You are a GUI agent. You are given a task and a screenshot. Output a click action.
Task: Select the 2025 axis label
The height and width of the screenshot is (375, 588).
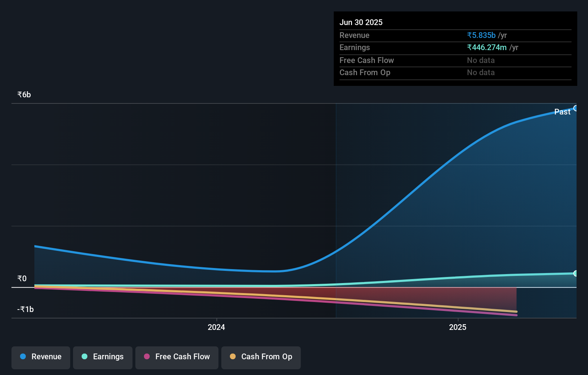[457, 327]
